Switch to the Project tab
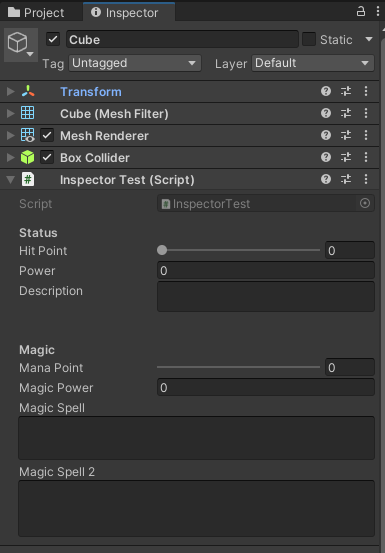This screenshot has height=553, width=385. (x=36, y=13)
